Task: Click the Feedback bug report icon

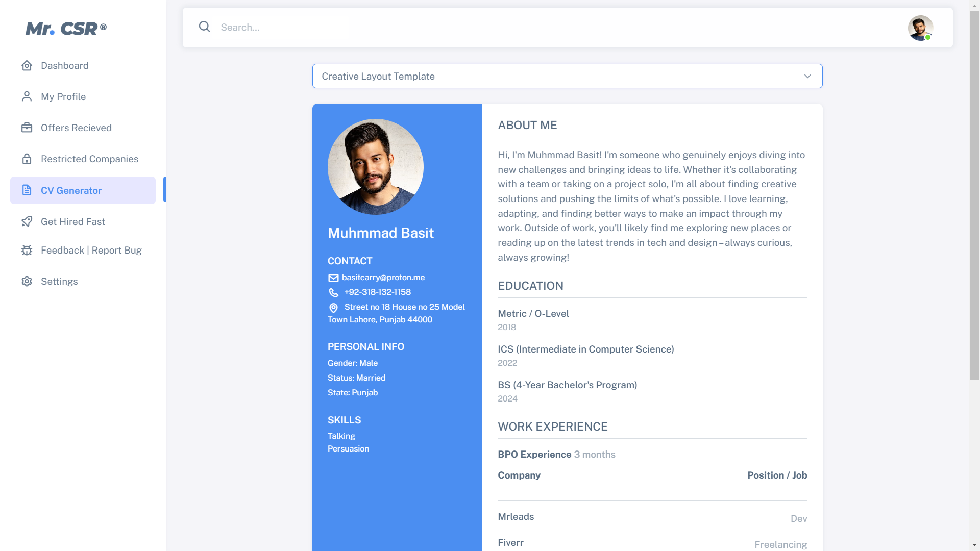Action: pos(27,250)
